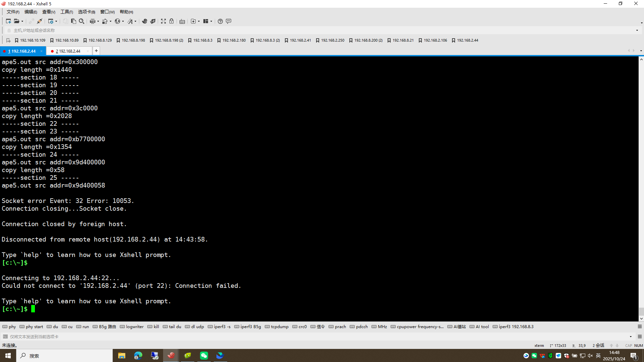Expand the font settings dropdown arrow
The width and height of the screenshot is (644, 362).
tap(136, 21)
